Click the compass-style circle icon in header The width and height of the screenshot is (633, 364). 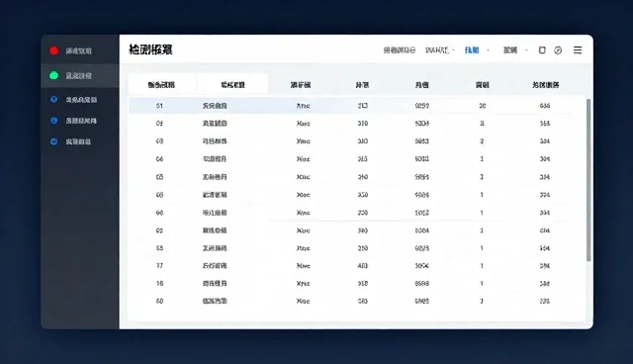pos(558,50)
